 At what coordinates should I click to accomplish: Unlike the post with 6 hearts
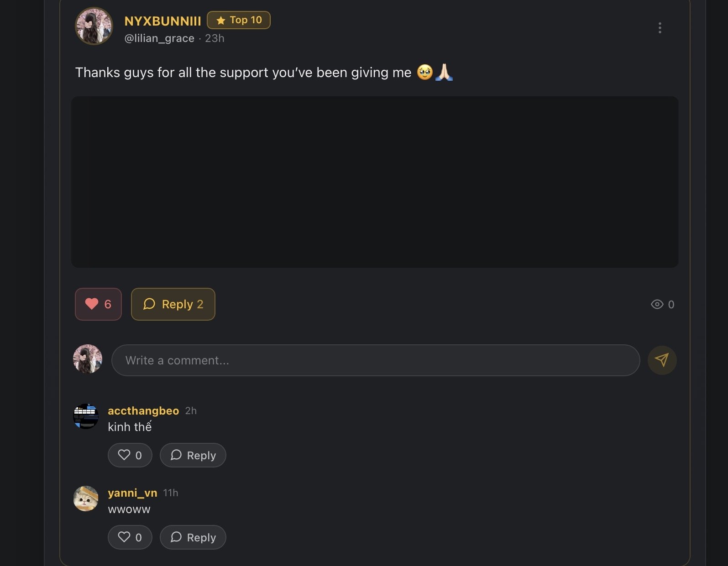(98, 304)
